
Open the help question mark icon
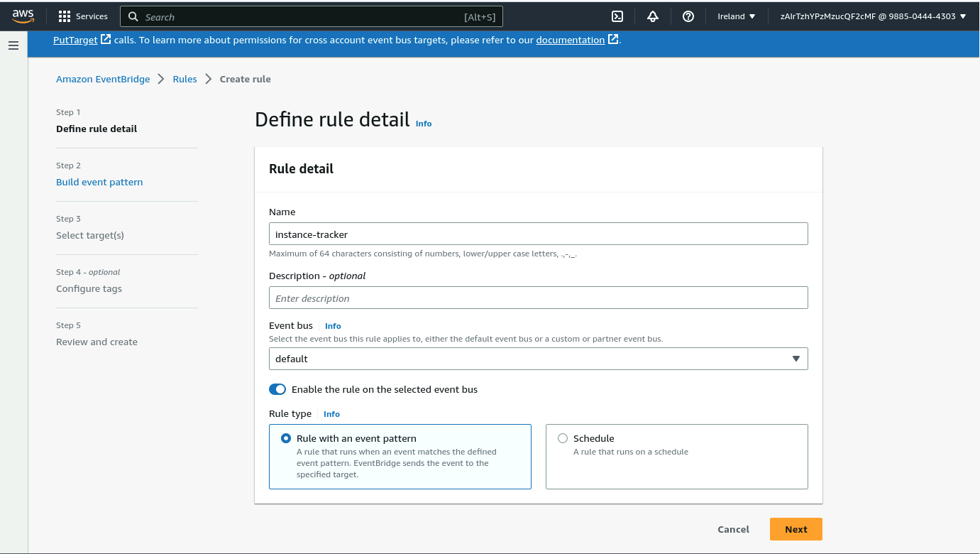688,16
